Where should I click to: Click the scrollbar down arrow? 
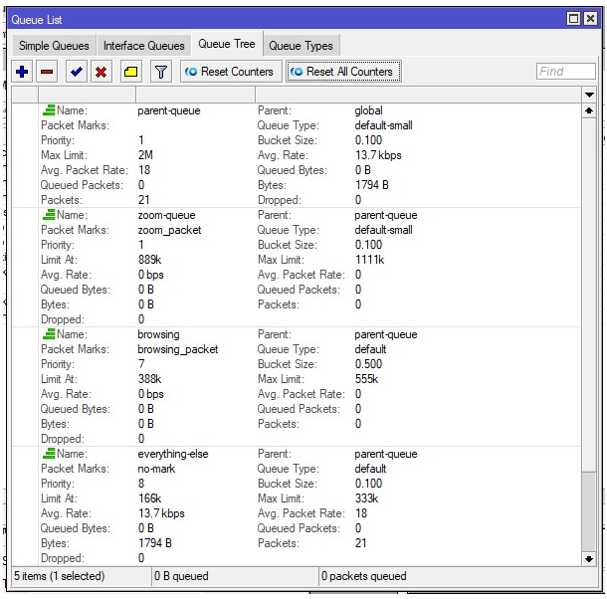[x=588, y=558]
